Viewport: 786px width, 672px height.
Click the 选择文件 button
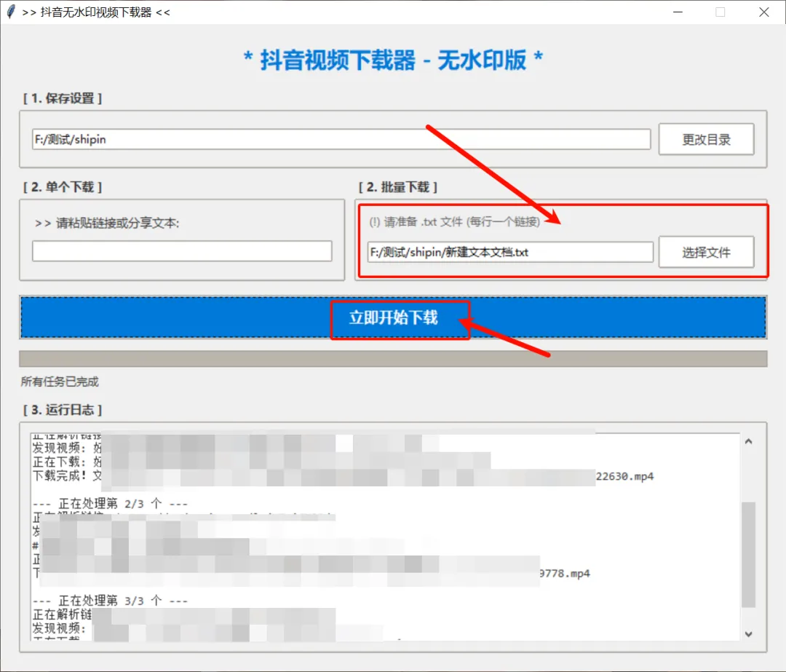tap(706, 252)
